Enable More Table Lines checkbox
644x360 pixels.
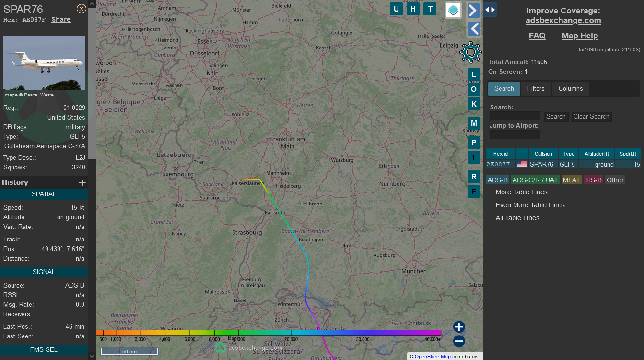tap(491, 192)
